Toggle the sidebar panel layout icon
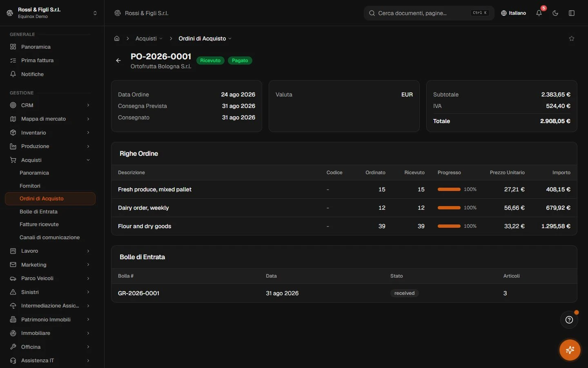 (572, 13)
